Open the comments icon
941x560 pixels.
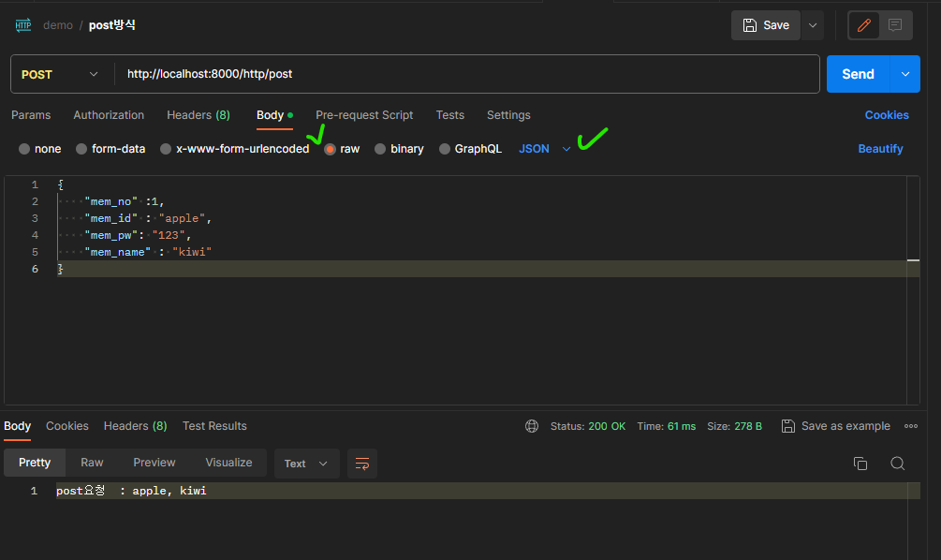coord(895,25)
